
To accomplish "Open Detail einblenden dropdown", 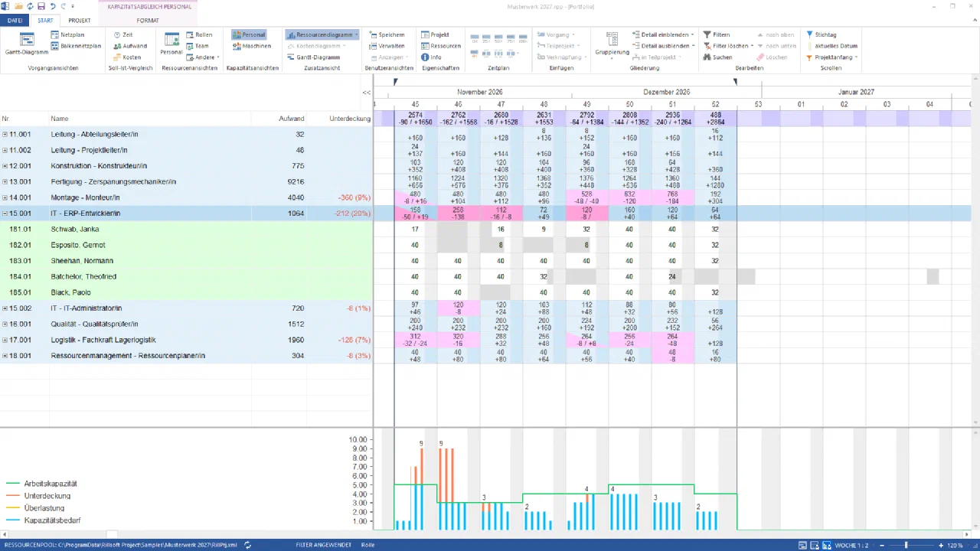I will 693,34.
